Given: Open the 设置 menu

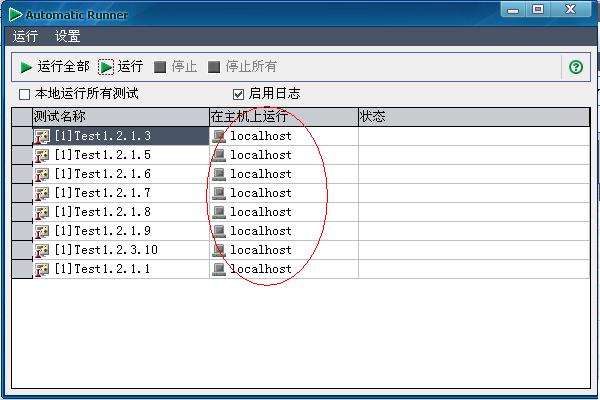Looking at the screenshot, I should pos(67,36).
